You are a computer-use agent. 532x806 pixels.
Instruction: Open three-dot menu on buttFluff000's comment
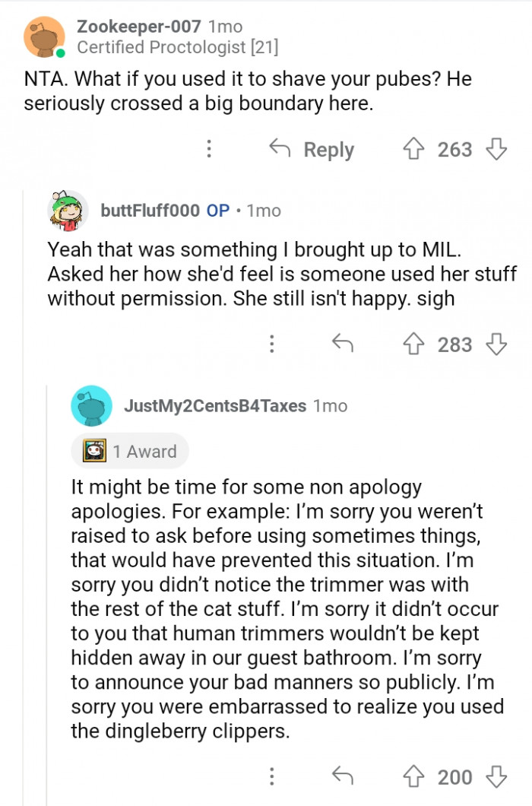[271, 345]
